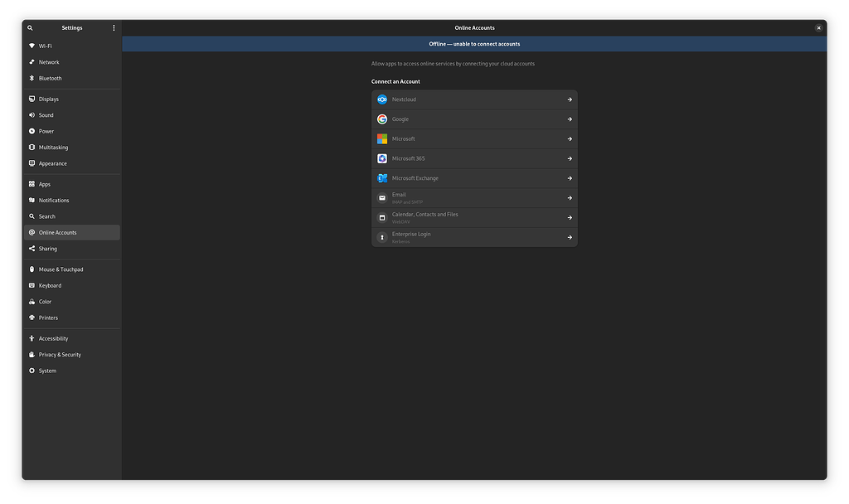Click the Microsoft Exchange icon
The height and width of the screenshot is (504, 849).
tap(381, 177)
